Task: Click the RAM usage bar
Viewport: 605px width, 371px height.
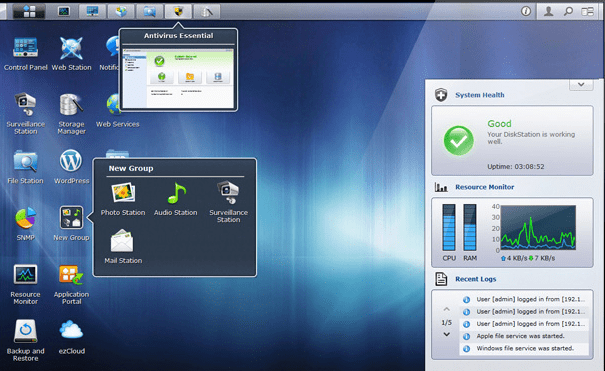Action: point(470,228)
